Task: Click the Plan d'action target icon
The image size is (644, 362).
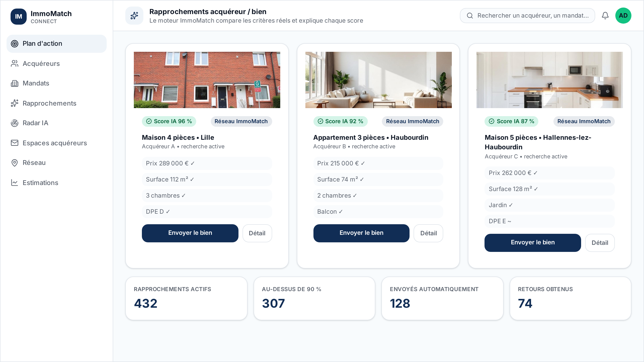Action: 15,44
